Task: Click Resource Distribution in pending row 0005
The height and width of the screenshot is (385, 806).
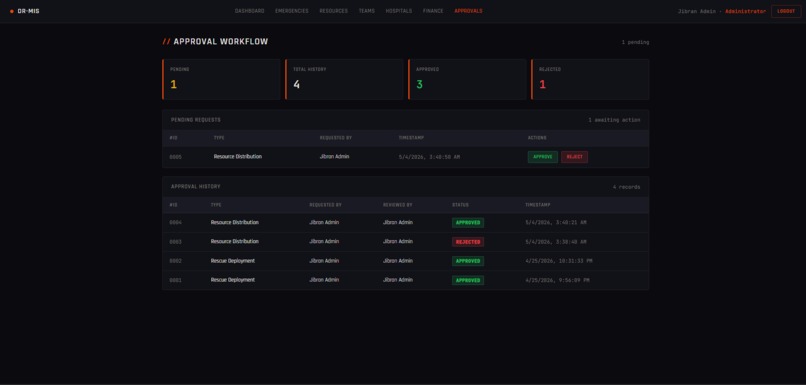Action: [237, 156]
